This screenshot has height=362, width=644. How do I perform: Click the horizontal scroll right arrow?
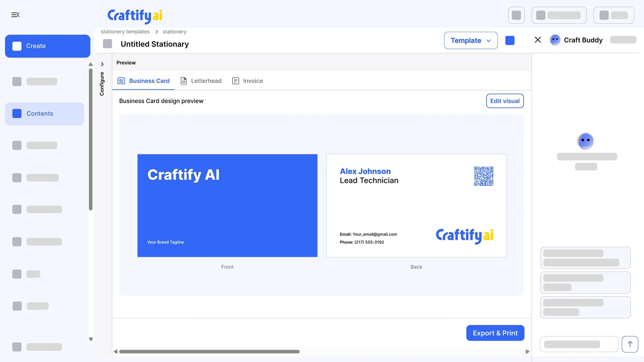(528, 352)
